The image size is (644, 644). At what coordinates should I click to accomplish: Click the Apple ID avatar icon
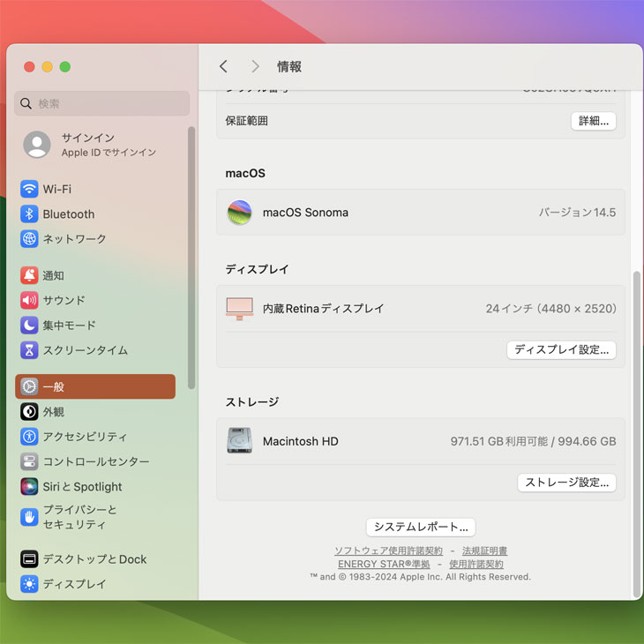pos(37,145)
